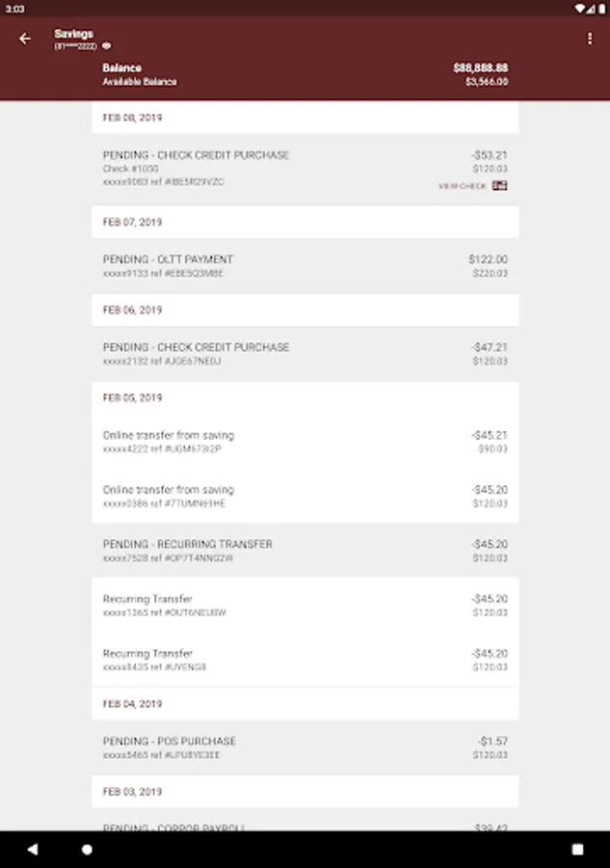Screen dimensions: 610x868
Task: Tap the back arrow in the header
Action: click(25, 40)
